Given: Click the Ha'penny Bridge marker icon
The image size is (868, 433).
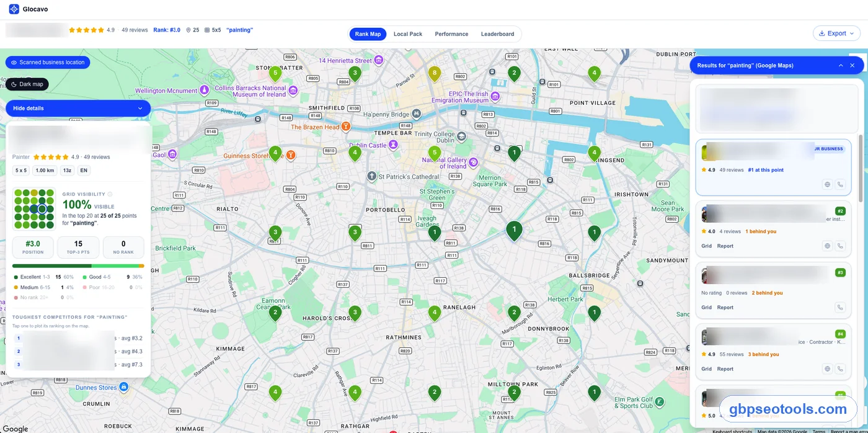Looking at the screenshot, I should (x=417, y=114).
